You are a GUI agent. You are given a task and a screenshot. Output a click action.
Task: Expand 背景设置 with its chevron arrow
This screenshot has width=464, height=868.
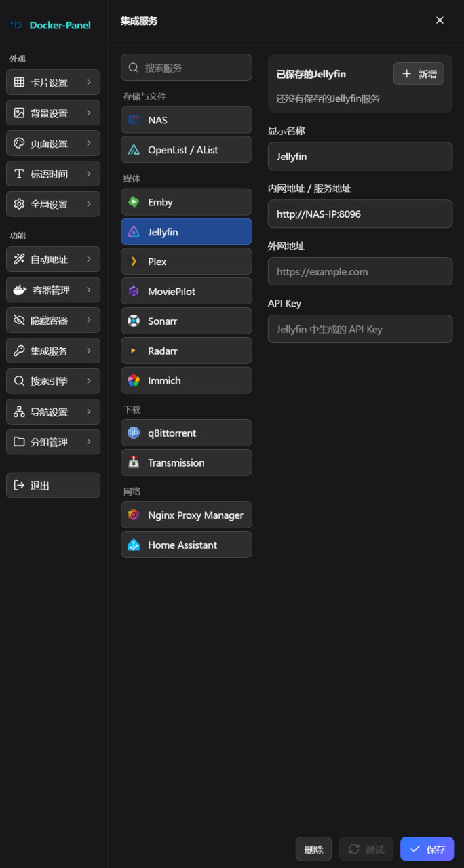point(89,113)
